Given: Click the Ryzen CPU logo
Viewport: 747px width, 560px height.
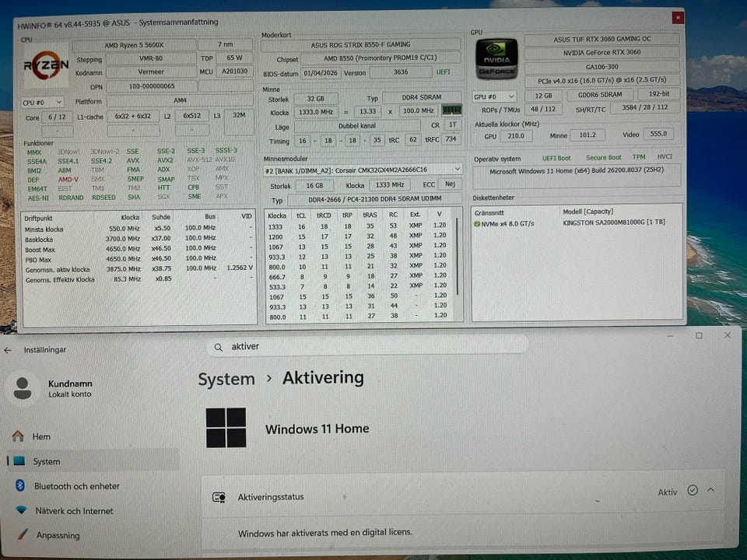Looking at the screenshot, I should [x=45, y=67].
